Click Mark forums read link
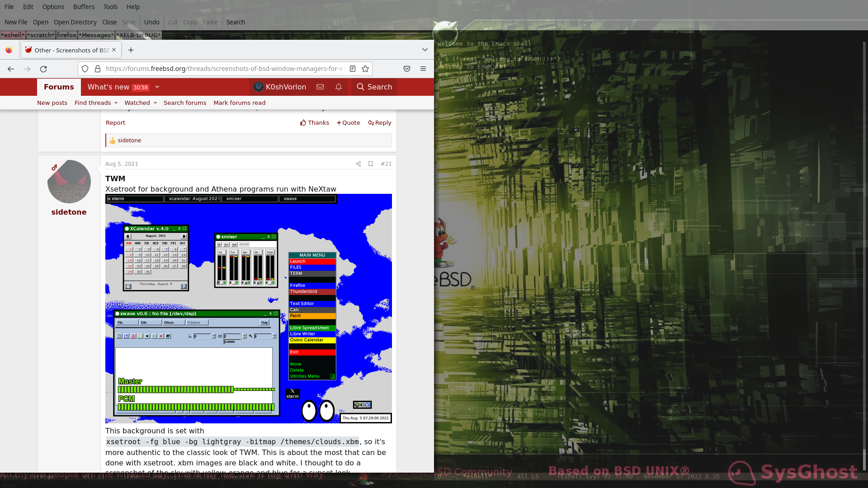868x488 pixels. point(239,103)
